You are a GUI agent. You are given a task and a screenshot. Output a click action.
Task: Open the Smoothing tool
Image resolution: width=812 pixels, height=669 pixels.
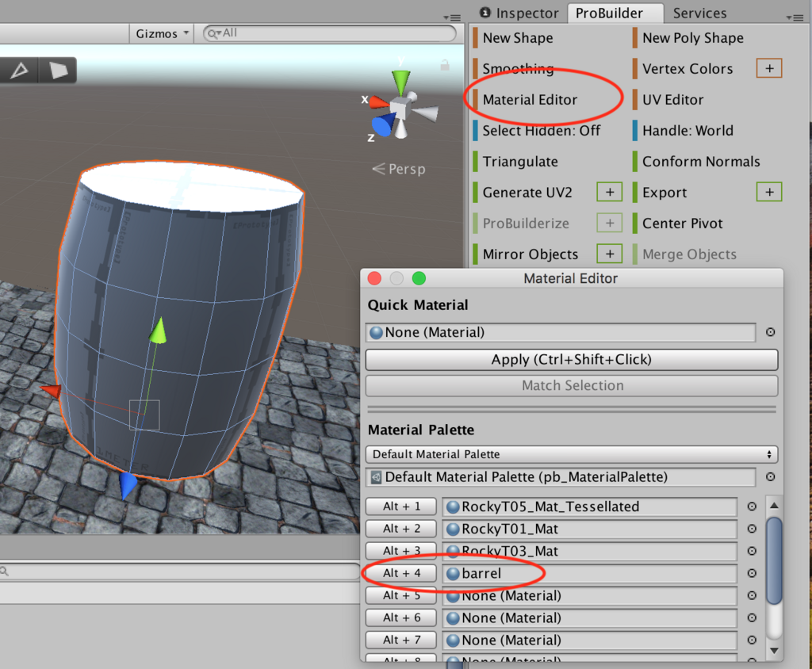click(517, 68)
